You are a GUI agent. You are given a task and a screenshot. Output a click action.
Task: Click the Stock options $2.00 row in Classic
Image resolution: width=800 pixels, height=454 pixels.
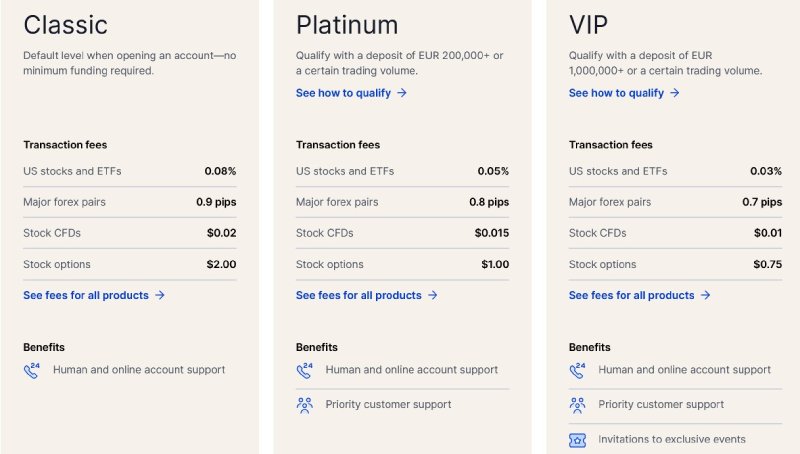click(130, 265)
